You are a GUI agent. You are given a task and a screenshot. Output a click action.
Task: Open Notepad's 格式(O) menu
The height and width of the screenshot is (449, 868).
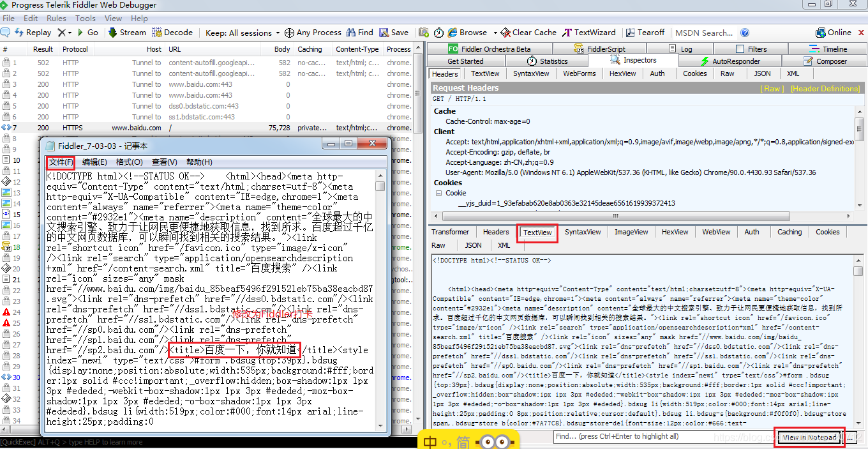coord(130,162)
